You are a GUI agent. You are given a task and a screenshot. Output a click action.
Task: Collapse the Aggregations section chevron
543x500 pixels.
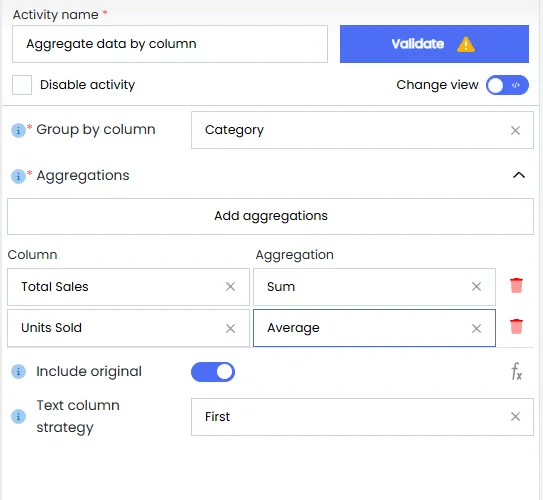click(518, 175)
